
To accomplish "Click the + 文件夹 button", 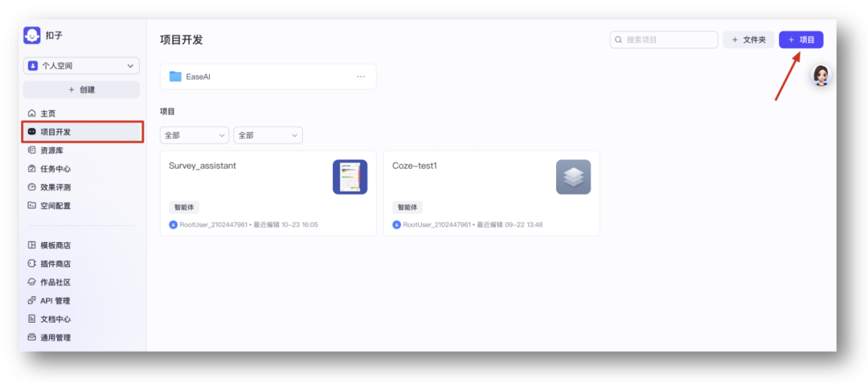I will (x=748, y=40).
